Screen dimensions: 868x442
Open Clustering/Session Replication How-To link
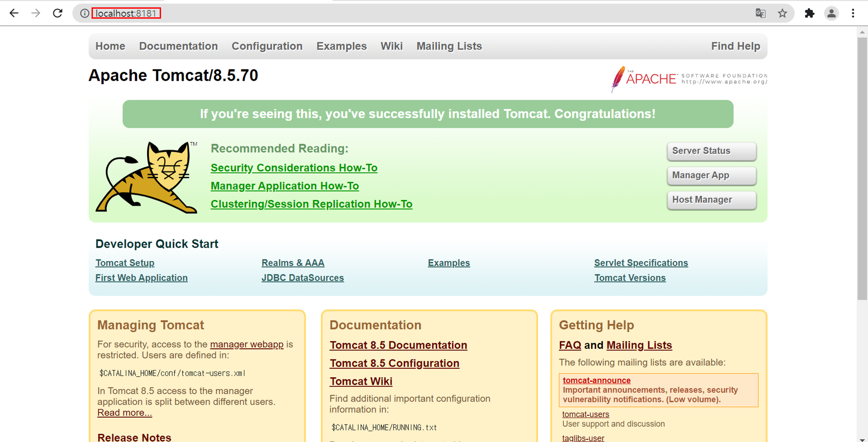311,204
